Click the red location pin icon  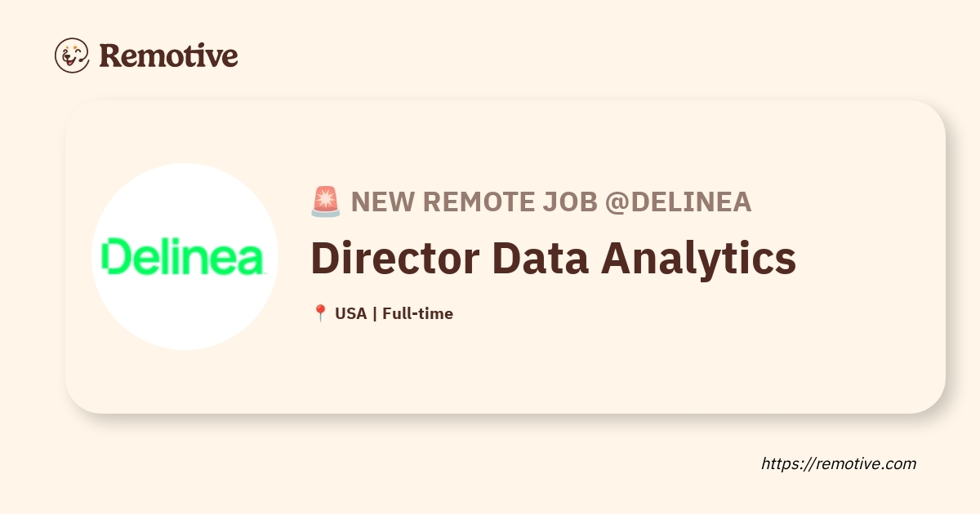[320, 313]
